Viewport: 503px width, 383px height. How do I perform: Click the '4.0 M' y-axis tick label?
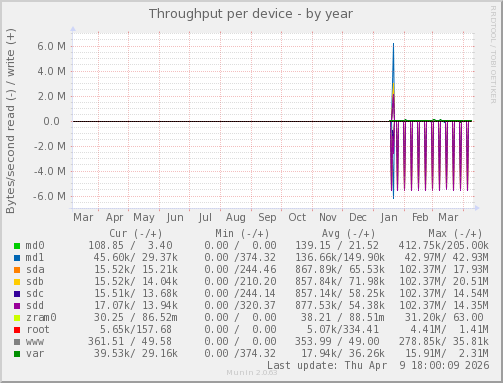51,71
